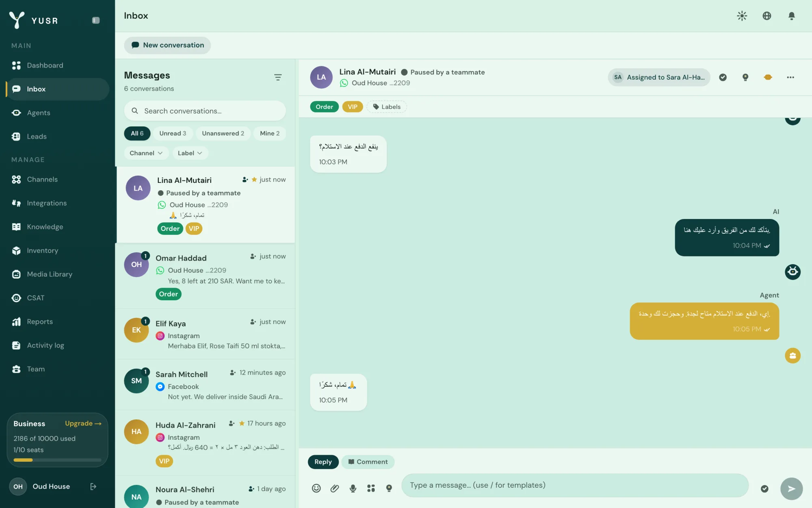
Task: Switch composer to Reply mode
Action: click(x=323, y=462)
